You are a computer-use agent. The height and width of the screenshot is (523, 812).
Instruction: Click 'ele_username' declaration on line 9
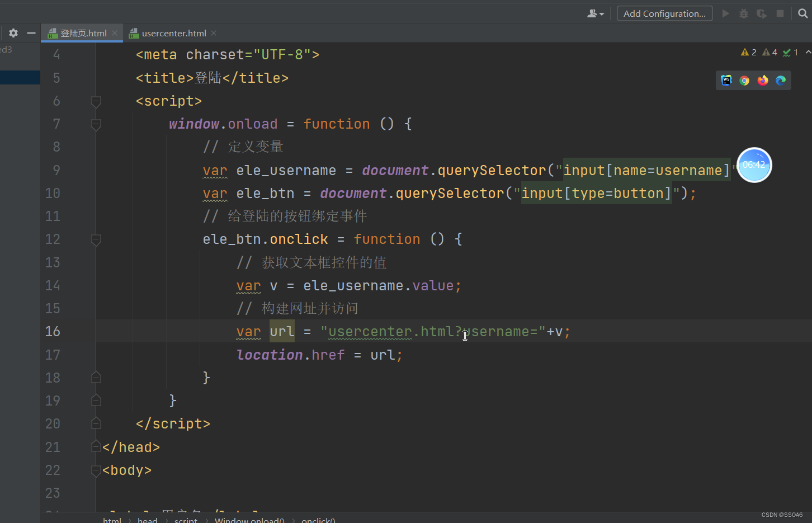click(x=286, y=170)
